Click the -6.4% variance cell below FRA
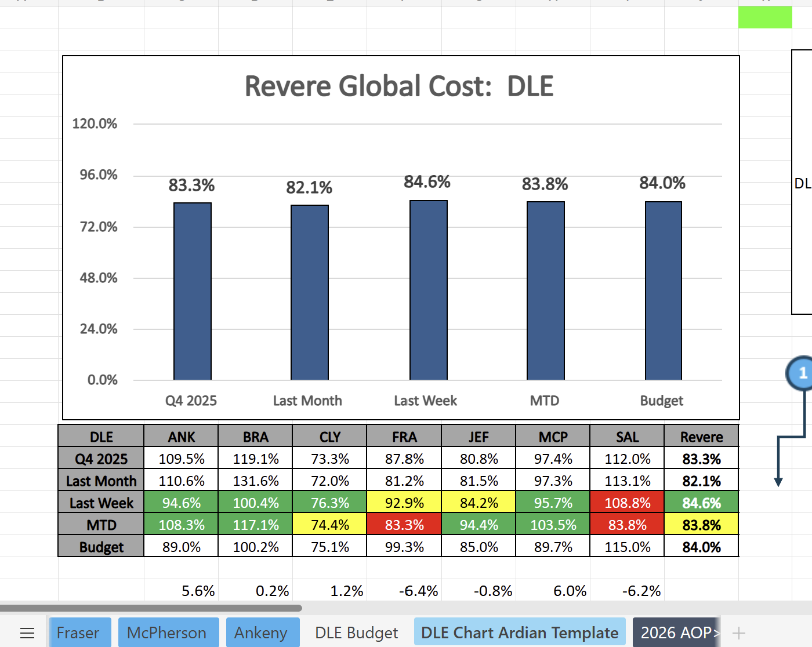 click(418, 591)
